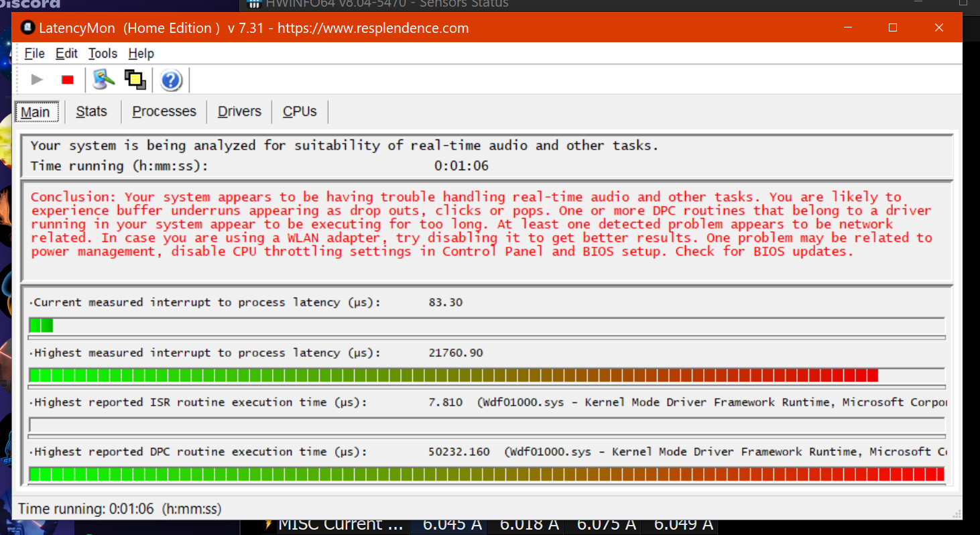
Task: Click the "Highest reported ISR routine execution time" label
Action: [201, 402]
